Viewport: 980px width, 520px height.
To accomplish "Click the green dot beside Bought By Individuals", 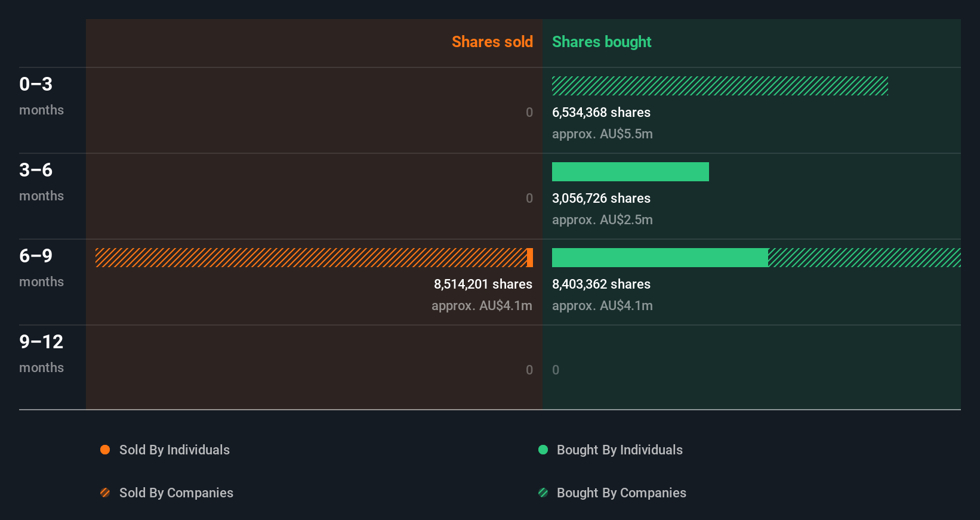I will [x=543, y=450].
